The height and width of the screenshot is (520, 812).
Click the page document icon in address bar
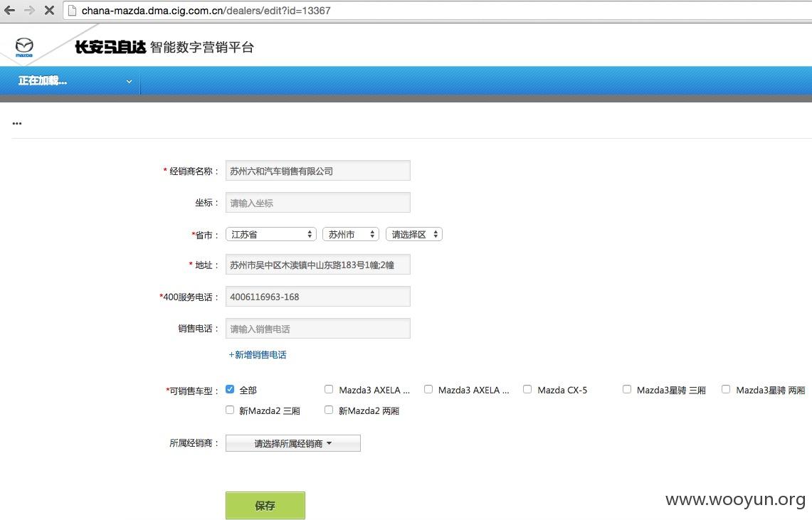(73, 11)
